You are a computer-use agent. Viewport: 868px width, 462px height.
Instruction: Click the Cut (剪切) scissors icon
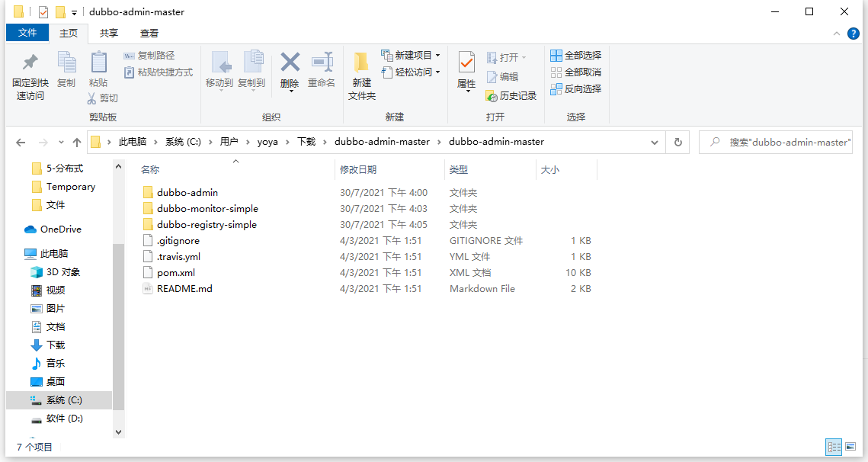coord(92,98)
